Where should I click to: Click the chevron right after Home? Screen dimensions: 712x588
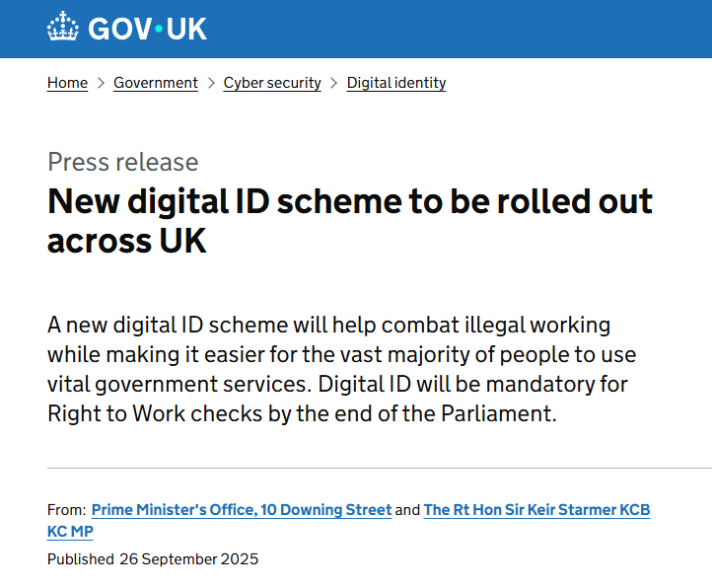101,83
